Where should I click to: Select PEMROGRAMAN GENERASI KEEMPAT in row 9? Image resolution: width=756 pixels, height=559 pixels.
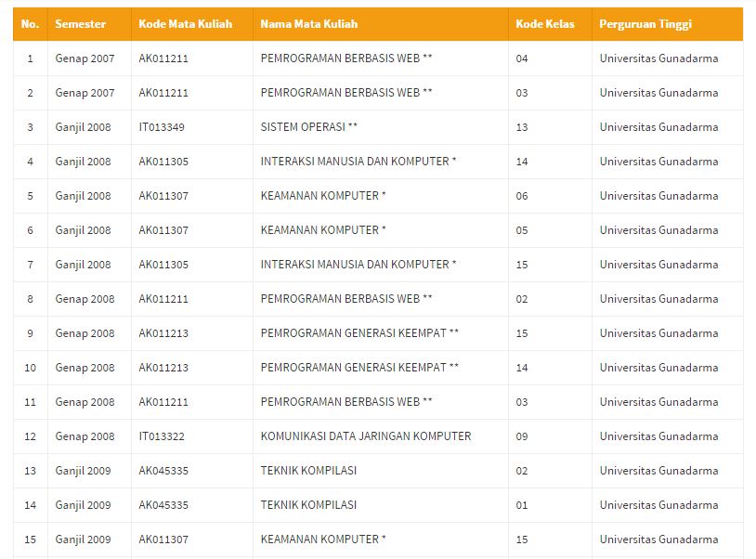(359, 333)
